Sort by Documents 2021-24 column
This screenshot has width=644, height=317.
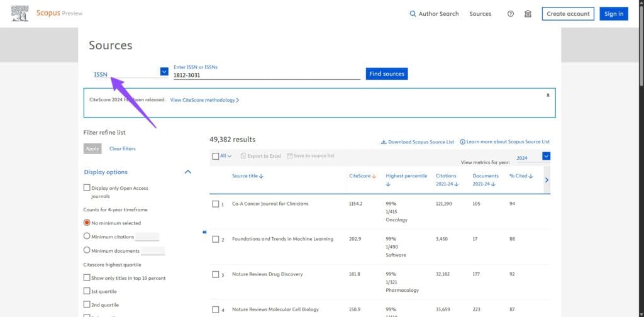point(486,180)
